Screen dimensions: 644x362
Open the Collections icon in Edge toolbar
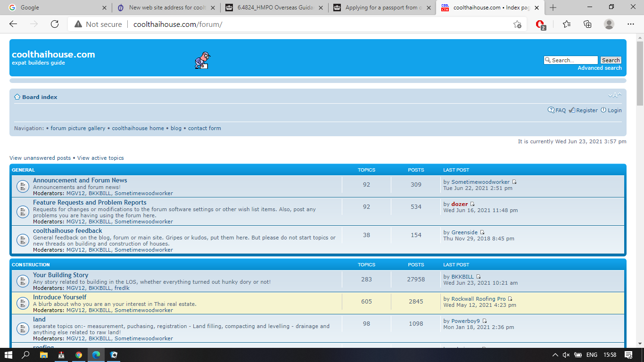[587, 24]
